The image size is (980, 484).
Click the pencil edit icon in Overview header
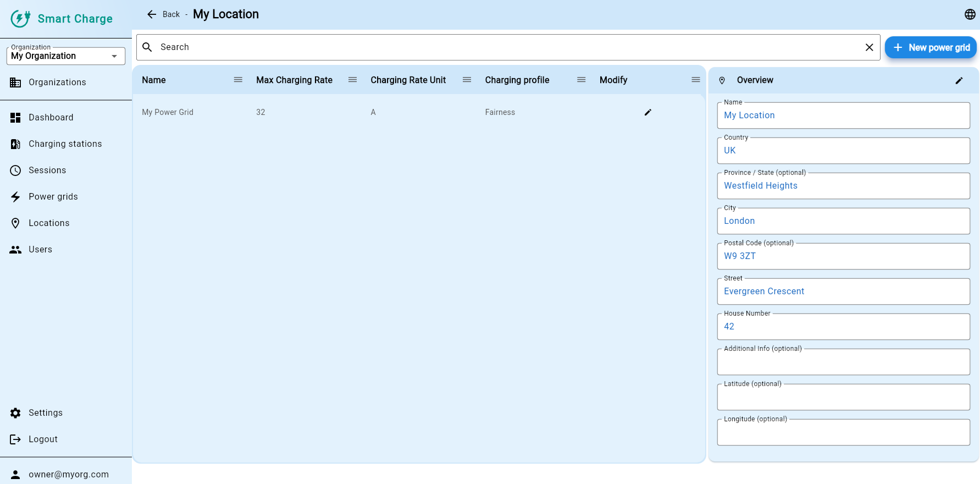[959, 80]
